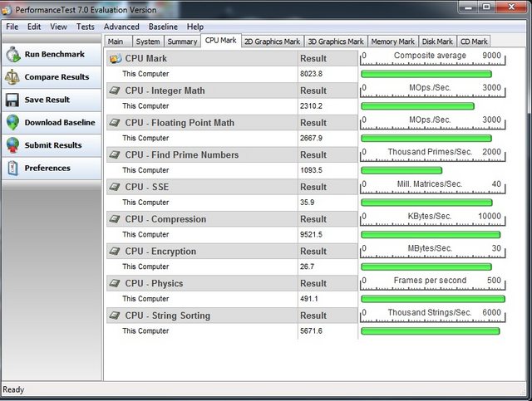The width and height of the screenshot is (532, 401).
Task: Click the String Sorting value 5671.6
Action: coord(311,330)
